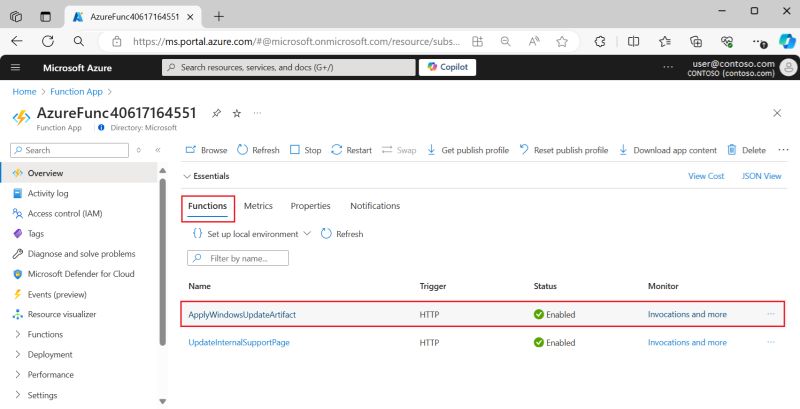Collapse the sidebar with double-chevron icon
Screen dimensions: 800x409
point(158,150)
